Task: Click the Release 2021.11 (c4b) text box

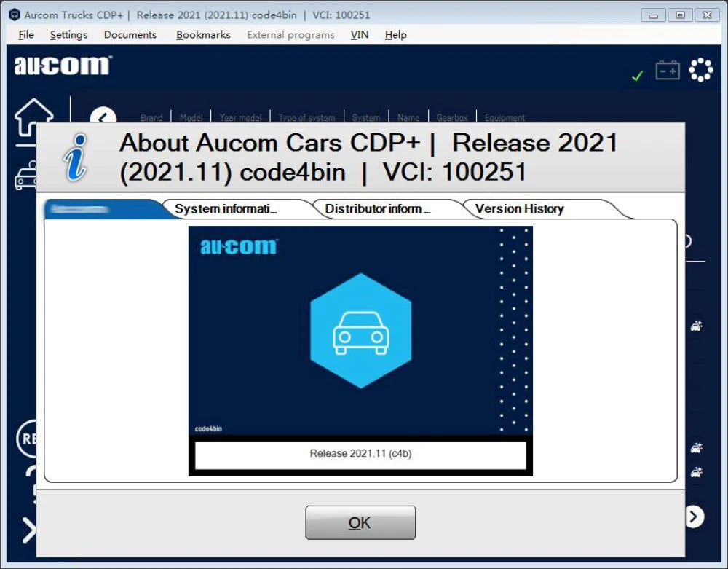Action: pos(361,455)
